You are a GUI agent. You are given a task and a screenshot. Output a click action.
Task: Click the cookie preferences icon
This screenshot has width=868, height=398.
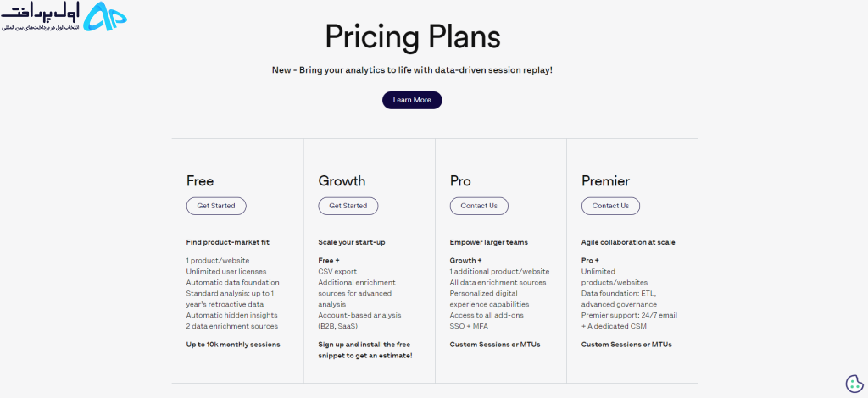[x=854, y=384]
